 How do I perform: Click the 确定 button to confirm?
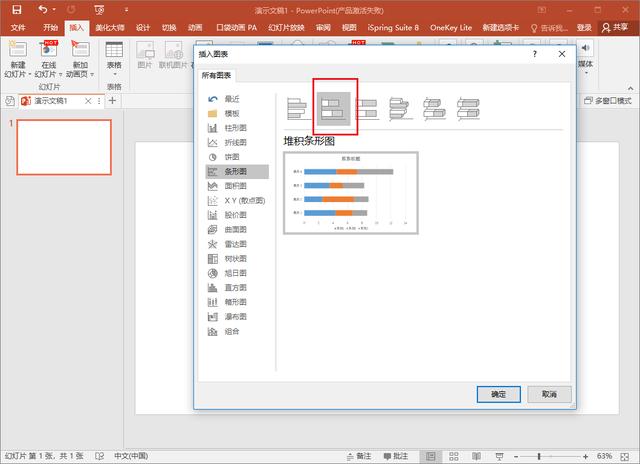click(499, 395)
